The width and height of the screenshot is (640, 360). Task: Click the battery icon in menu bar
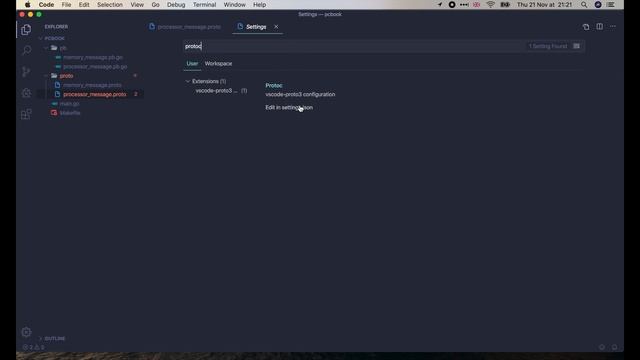[x=505, y=5]
